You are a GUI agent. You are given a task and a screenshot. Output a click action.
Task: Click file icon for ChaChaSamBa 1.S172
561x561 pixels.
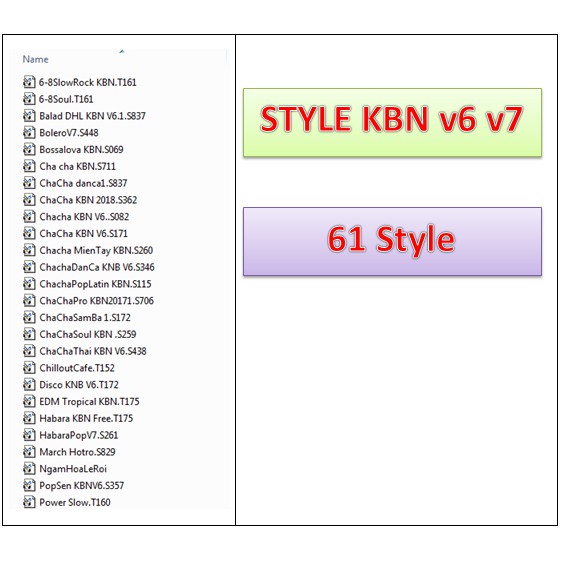[29, 317]
